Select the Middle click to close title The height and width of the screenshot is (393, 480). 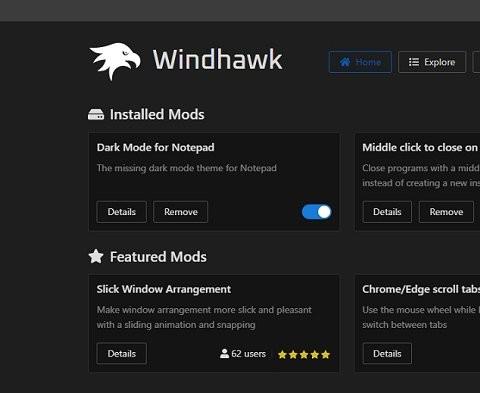tap(420, 147)
